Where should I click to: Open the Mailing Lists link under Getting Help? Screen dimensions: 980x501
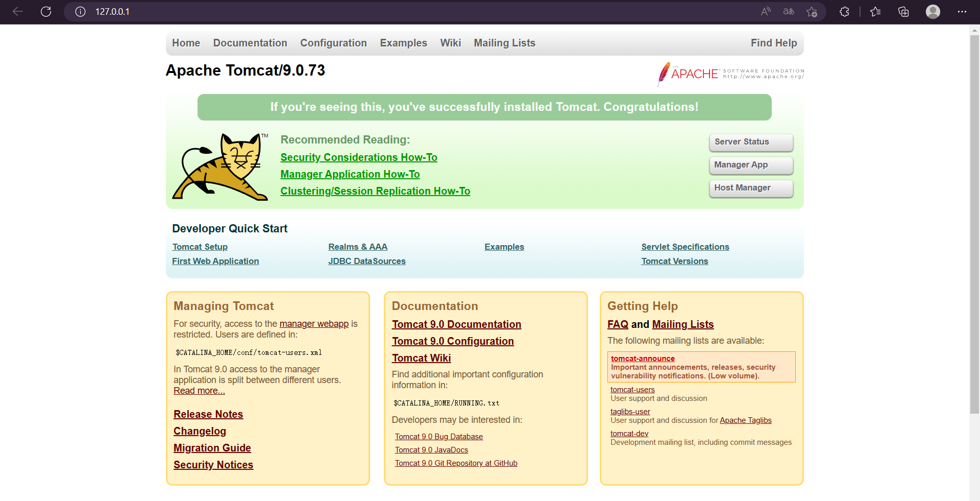click(683, 324)
